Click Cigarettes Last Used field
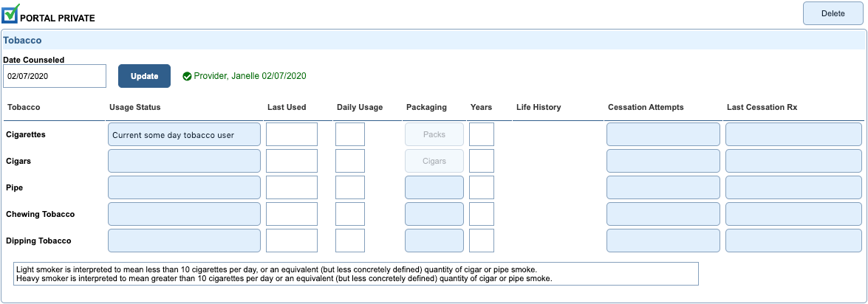This screenshot has width=868, height=304. point(291,135)
